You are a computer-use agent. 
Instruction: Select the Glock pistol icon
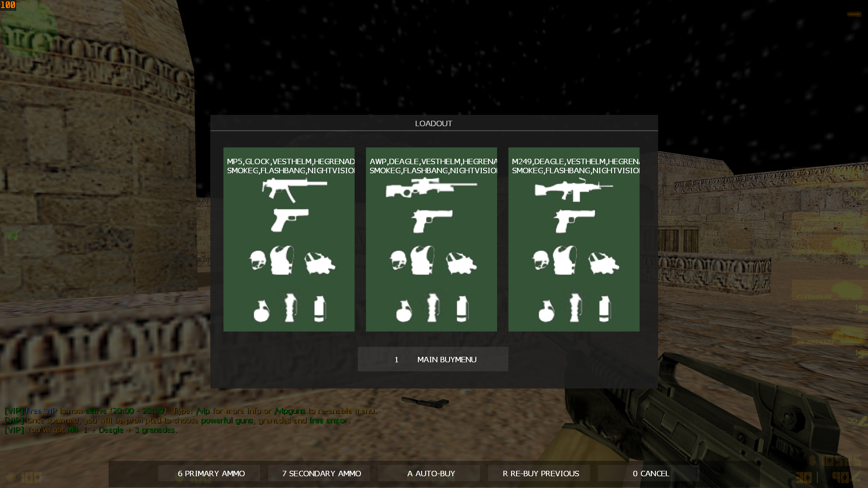point(289,220)
